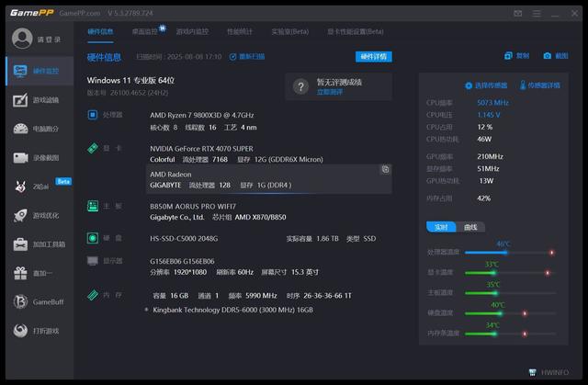Open the game optimization rocket icon
The image size is (588, 385).
click(20, 215)
